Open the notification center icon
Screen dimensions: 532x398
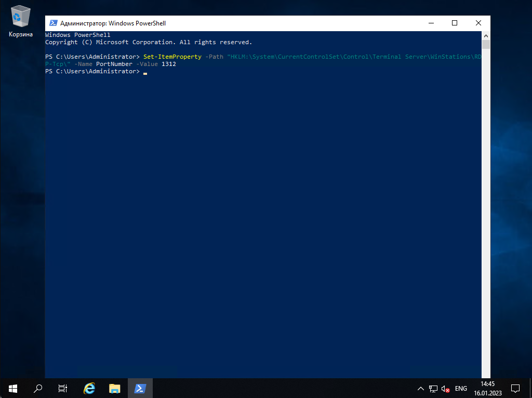pos(515,389)
